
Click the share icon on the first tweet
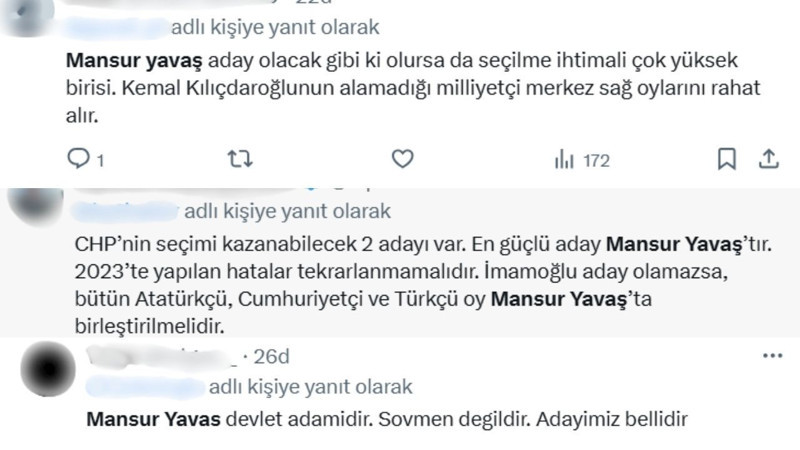(770, 158)
